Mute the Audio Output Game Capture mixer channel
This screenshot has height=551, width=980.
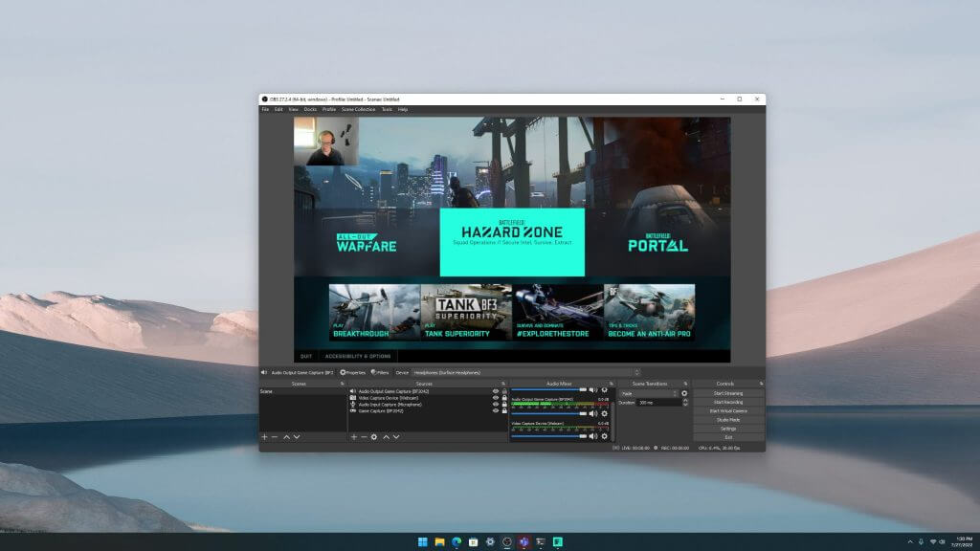click(593, 413)
